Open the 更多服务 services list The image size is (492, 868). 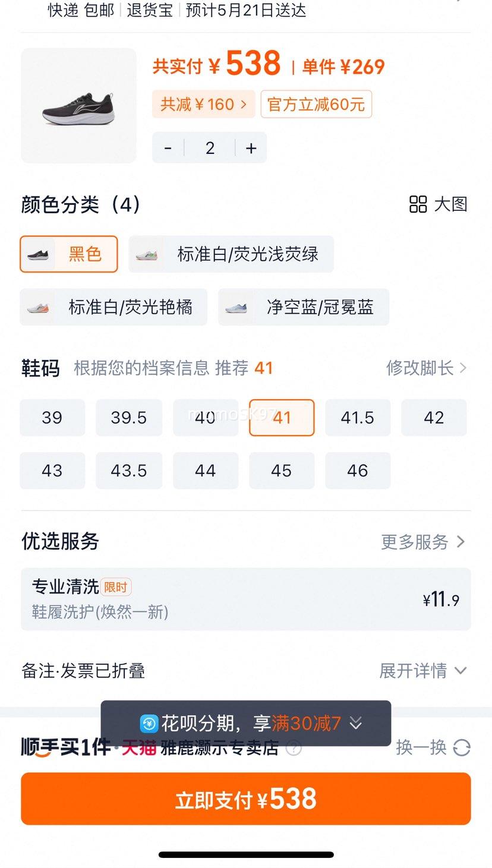[x=423, y=541]
